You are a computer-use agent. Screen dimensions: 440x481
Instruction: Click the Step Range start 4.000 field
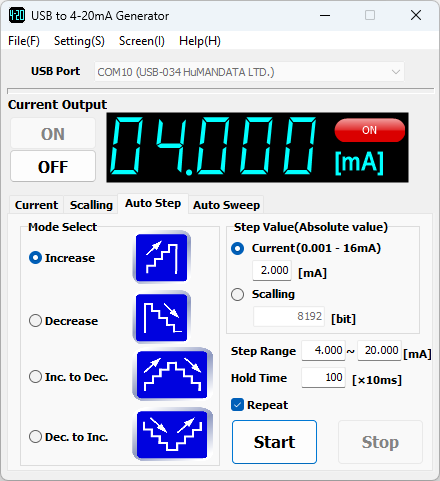pyautogui.click(x=323, y=350)
